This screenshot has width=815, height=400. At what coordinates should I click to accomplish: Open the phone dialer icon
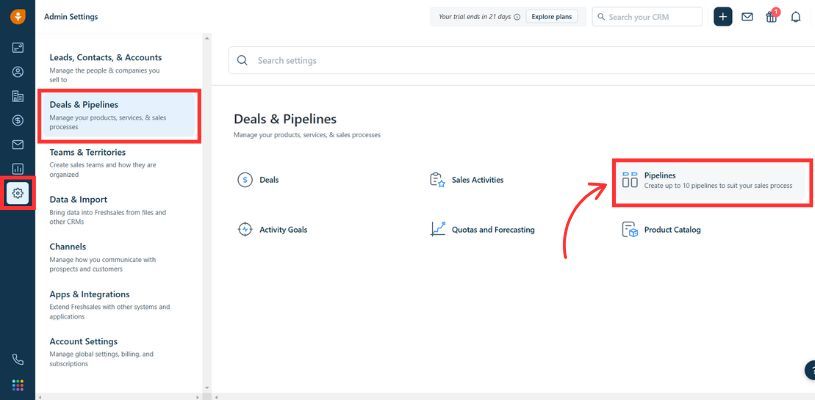click(18, 359)
